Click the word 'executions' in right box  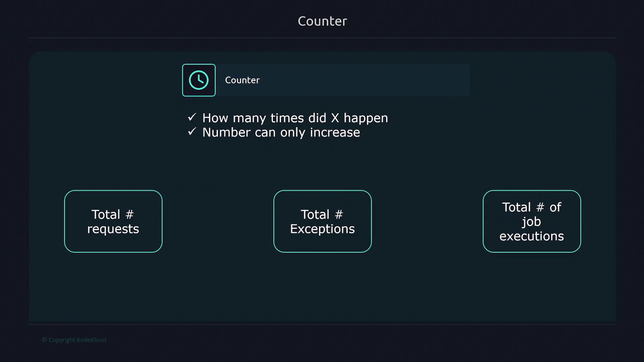[531, 236]
